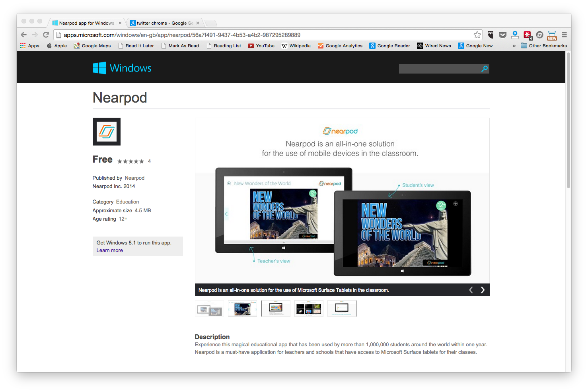Screen dimensions: 588x392
Task: Click the screenshot caption about Surface Tablets
Action: 294,290
